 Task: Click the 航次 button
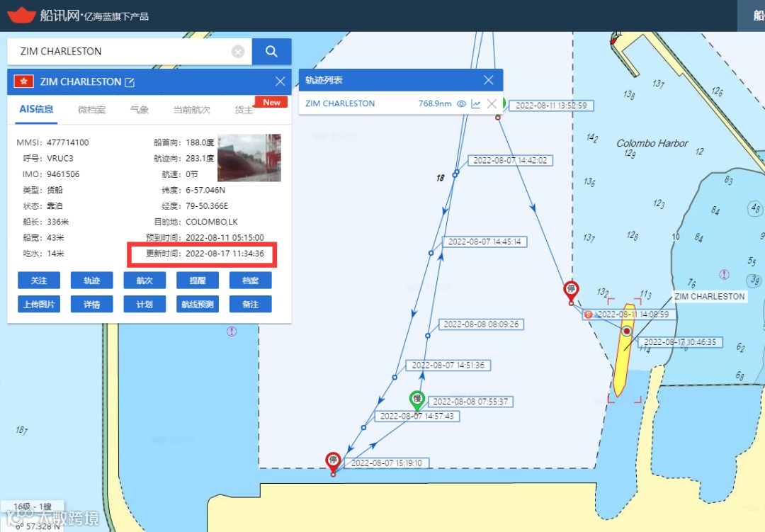144,281
